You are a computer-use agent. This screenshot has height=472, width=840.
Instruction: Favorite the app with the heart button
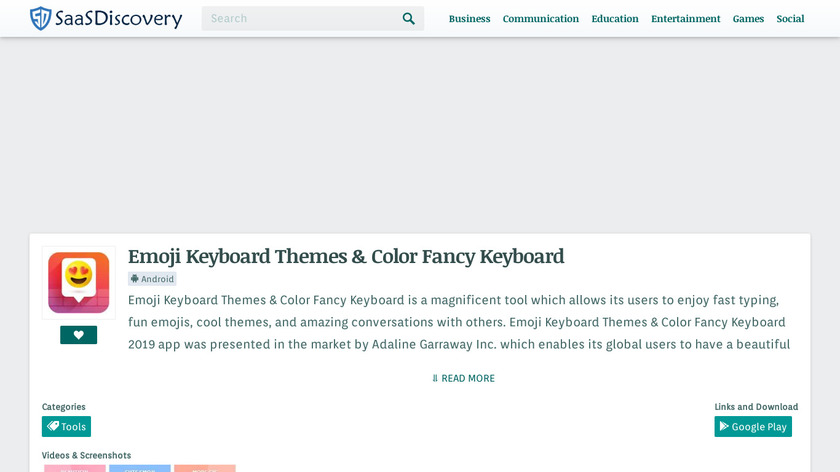click(x=78, y=335)
